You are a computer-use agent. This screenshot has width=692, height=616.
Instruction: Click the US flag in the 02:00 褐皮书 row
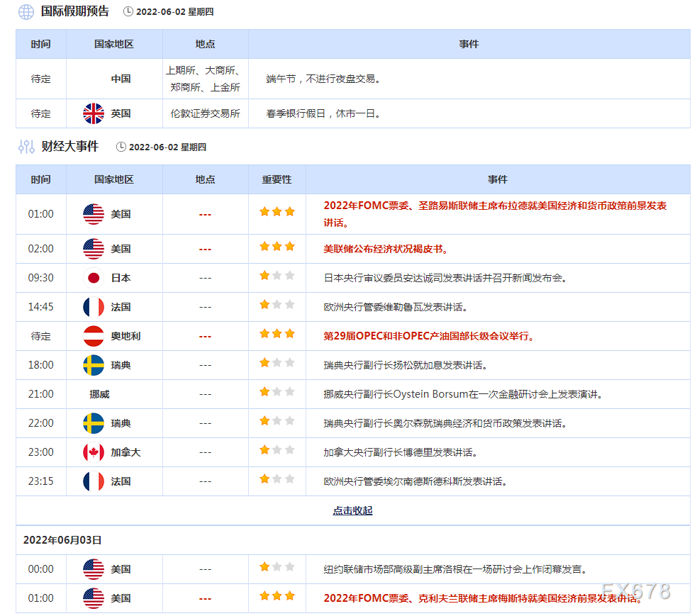(x=94, y=249)
